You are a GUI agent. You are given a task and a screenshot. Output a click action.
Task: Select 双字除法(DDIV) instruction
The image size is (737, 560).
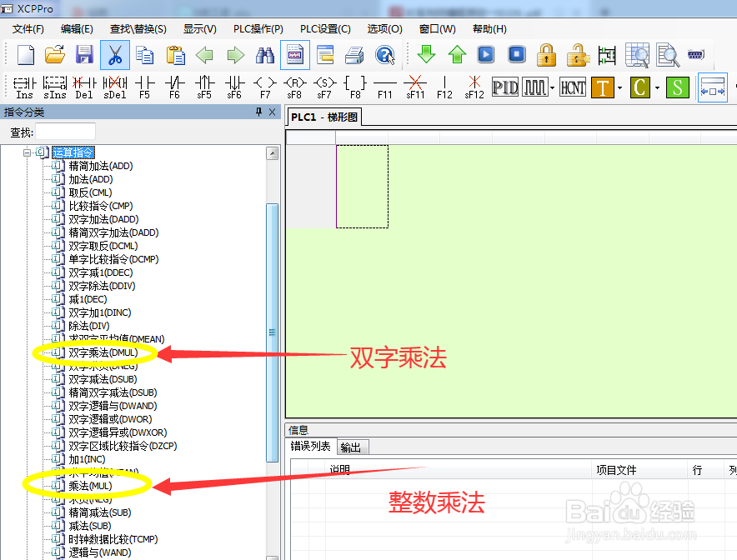tap(102, 286)
